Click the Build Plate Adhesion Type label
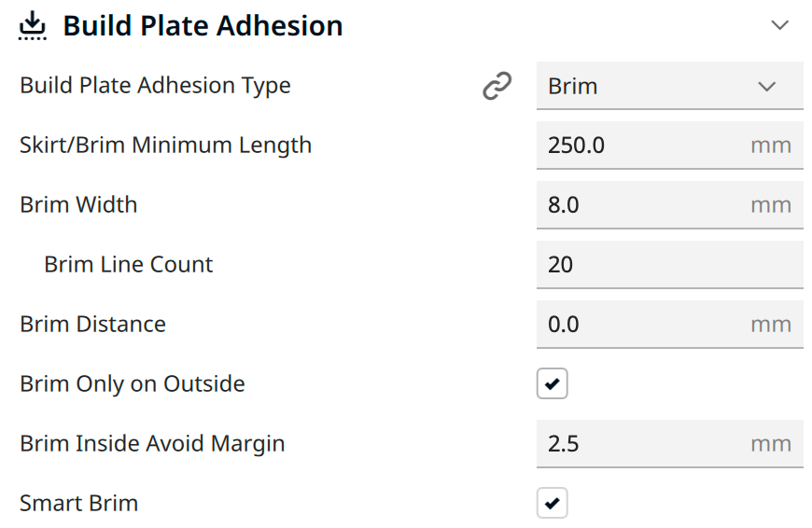Image resolution: width=812 pixels, height=528 pixels. [x=155, y=86]
